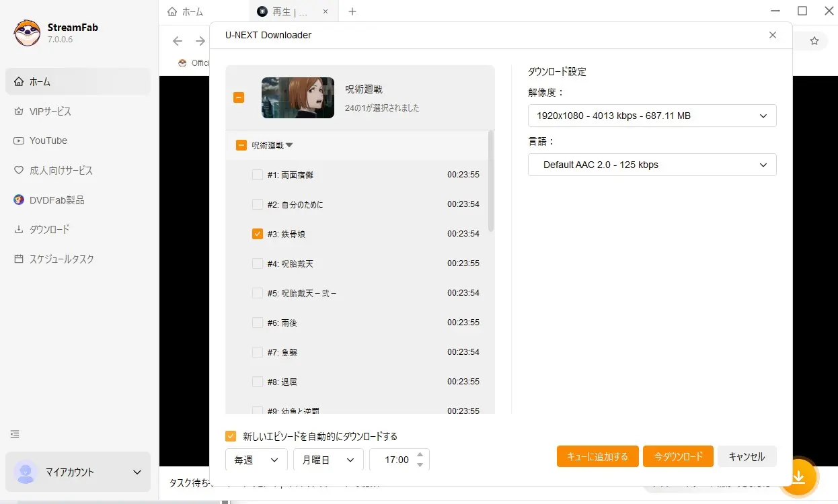Click the crown icon beside VIPサービス
Image resolution: width=838 pixels, height=504 pixels.
[19, 111]
